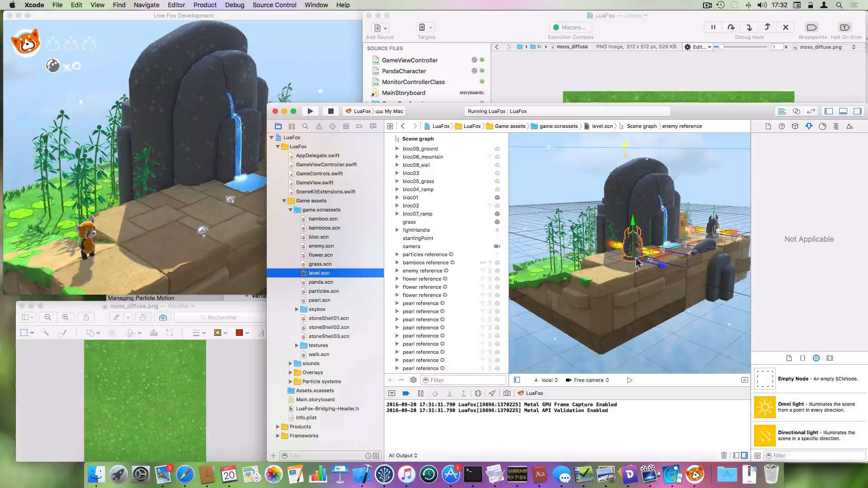Clear the console with trash icon
868x488 pixels.
[x=724, y=455]
